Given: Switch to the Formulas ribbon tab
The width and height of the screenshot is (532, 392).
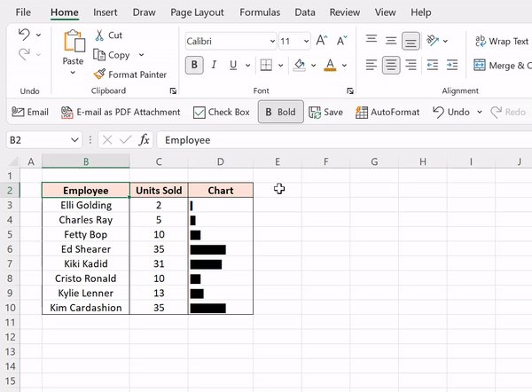Looking at the screenshot, I should (x=260, y=12).
